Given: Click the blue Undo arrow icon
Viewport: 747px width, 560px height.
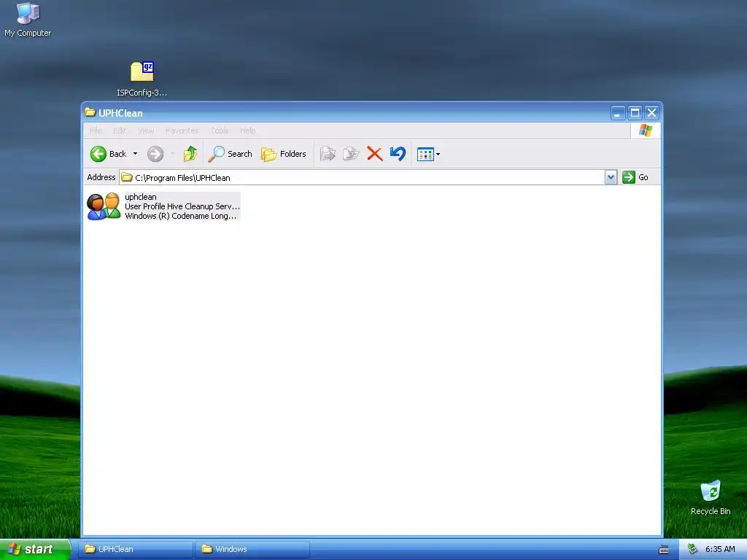Looking at the screenshot, I should click(398, 154).
